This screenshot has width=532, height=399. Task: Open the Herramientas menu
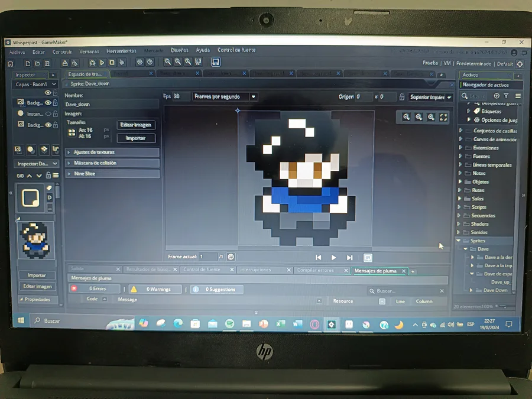pyautogui.click(x=121, y=51)
